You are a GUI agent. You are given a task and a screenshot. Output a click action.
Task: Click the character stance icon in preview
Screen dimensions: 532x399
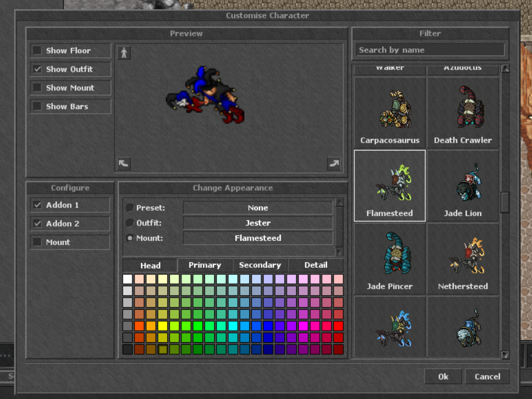(124, 52)
